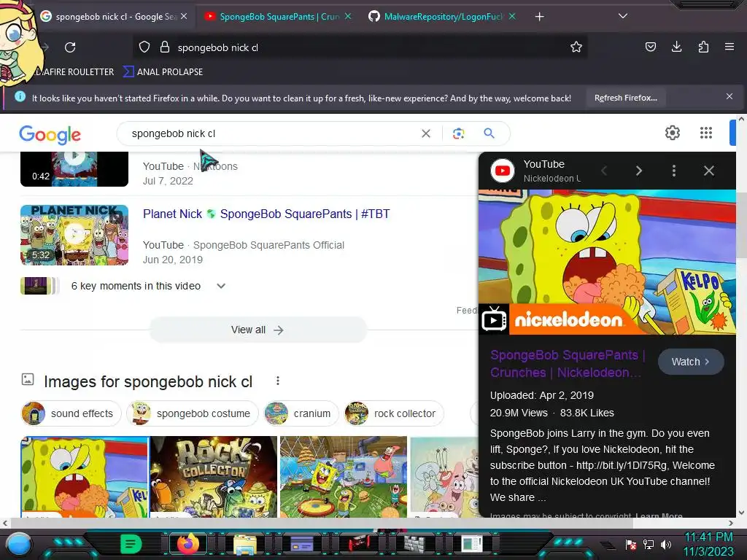Open the extensions puzzle icon
This screenshot has width=747, height=560.
click(703, 47)
